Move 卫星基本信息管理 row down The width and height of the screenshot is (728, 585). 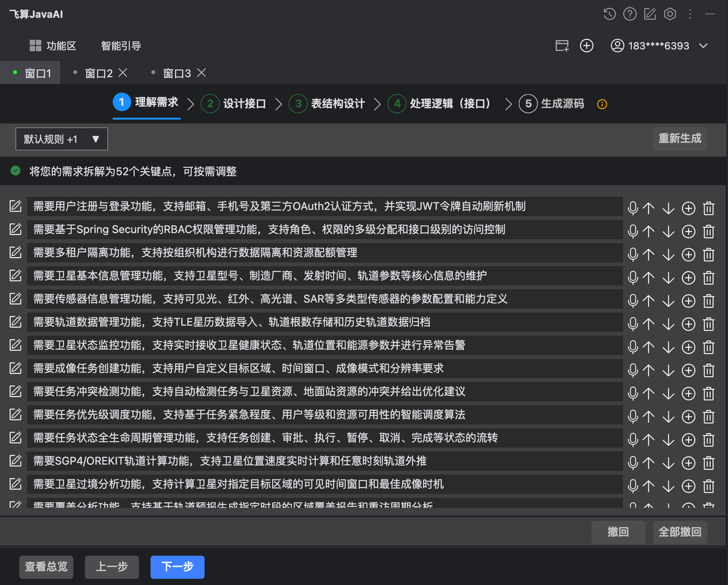click(x=668, y=278)
